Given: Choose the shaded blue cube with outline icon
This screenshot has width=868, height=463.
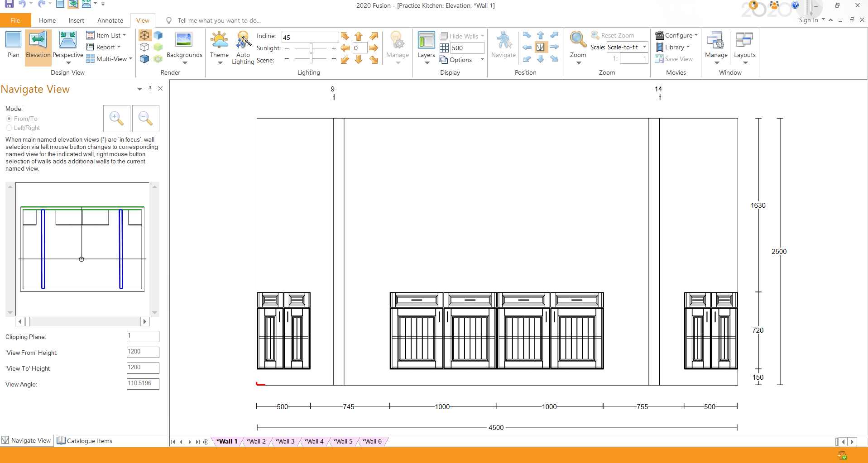Looking at the screenshot, I should point(144,59).
